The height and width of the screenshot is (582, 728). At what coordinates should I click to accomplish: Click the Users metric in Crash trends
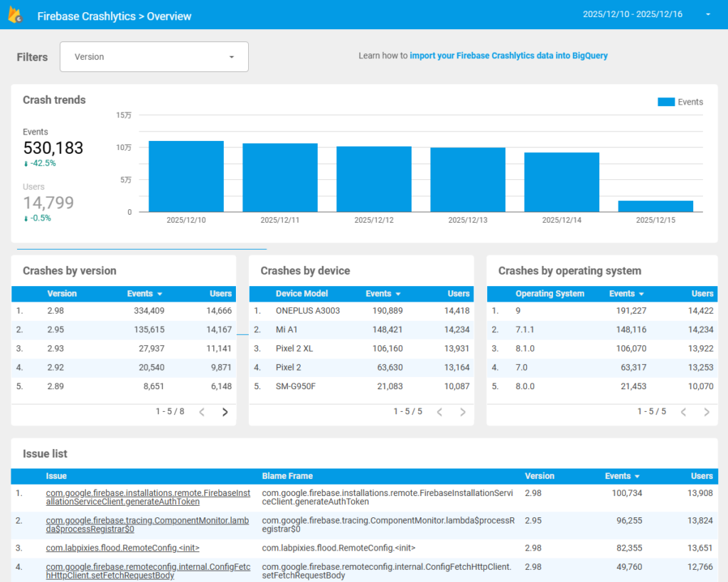48,202
